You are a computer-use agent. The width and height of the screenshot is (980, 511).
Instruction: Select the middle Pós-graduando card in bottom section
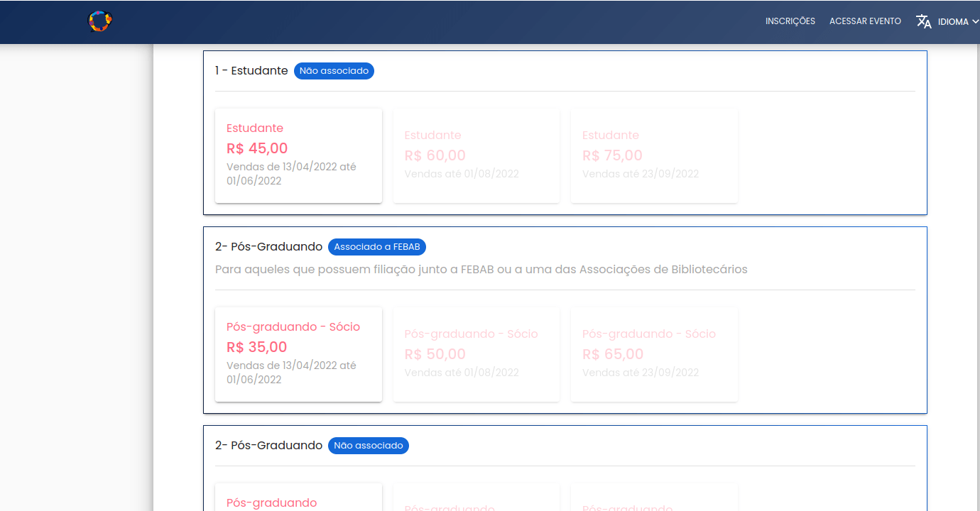click(476, 502)
